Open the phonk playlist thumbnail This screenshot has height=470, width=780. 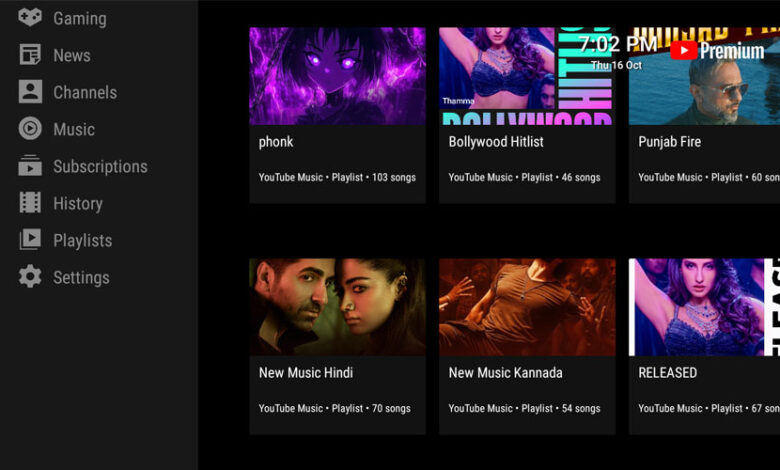(337, 76)
